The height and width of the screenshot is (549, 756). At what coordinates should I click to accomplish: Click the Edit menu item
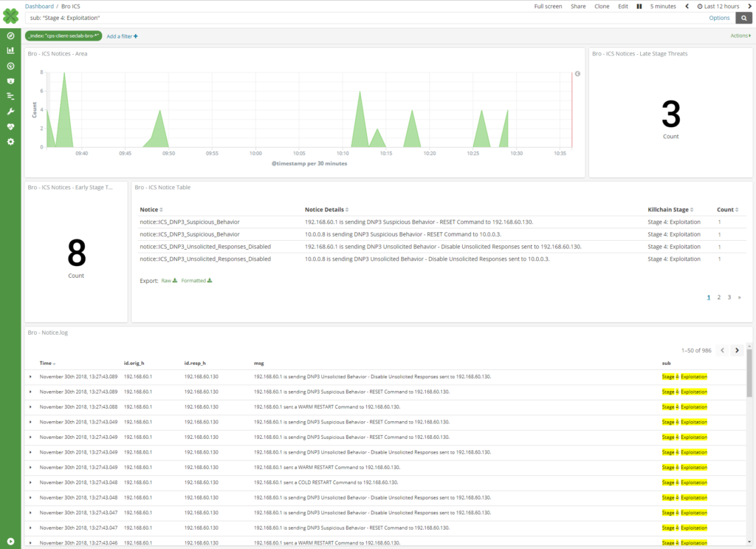click(622, 6)
